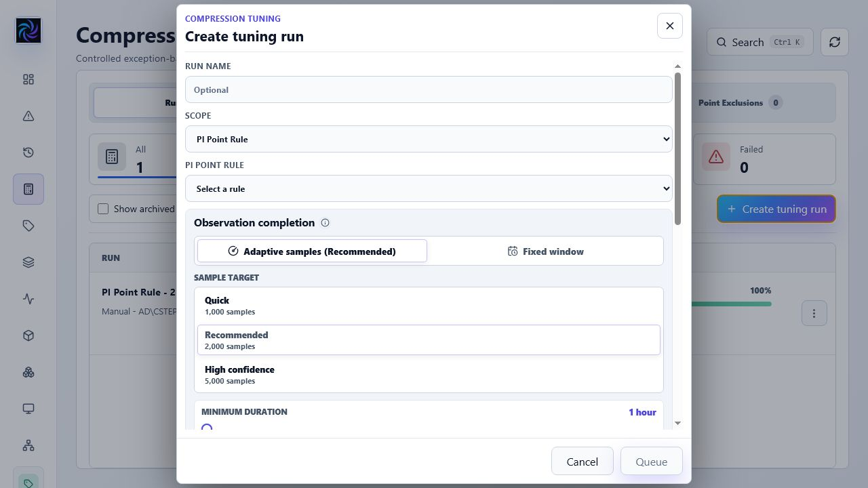The height and width of the screenshot is (488, 868).
Task: Switch to Fixed window mode
Action: 545,251
